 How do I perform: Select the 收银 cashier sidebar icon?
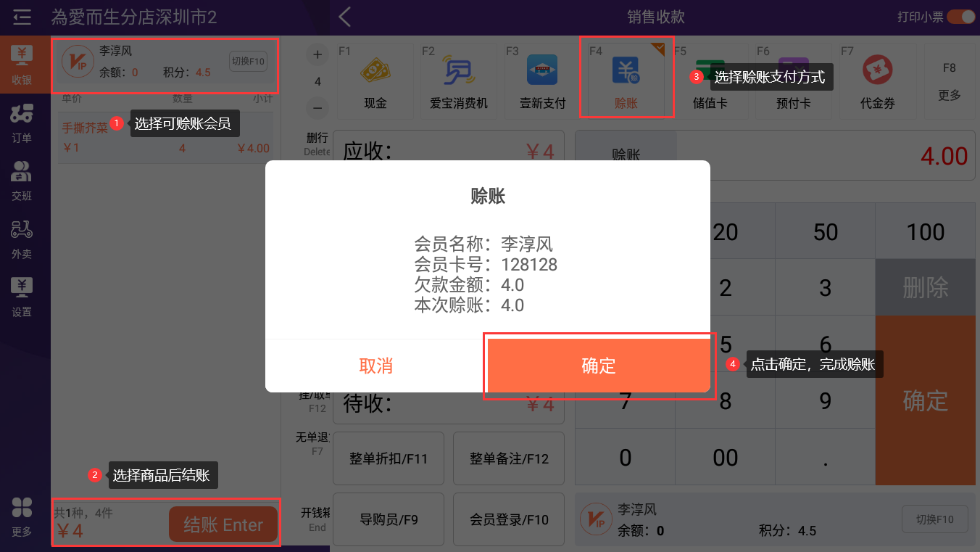[22, 64]
